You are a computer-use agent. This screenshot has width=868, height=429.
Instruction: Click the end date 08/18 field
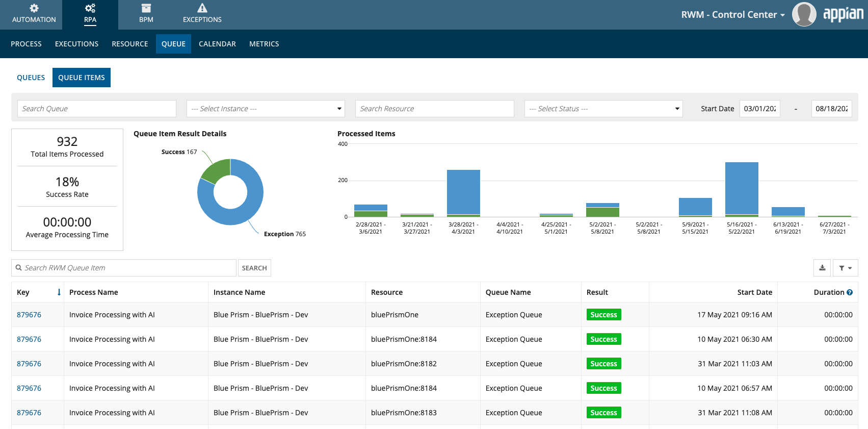(831, 109)
